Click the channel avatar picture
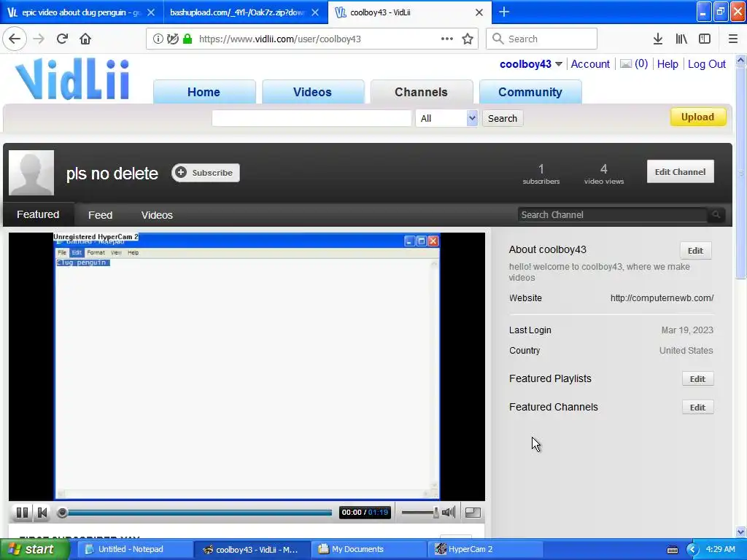The width and height of the screenshot is (747, 560). point(31,173)
